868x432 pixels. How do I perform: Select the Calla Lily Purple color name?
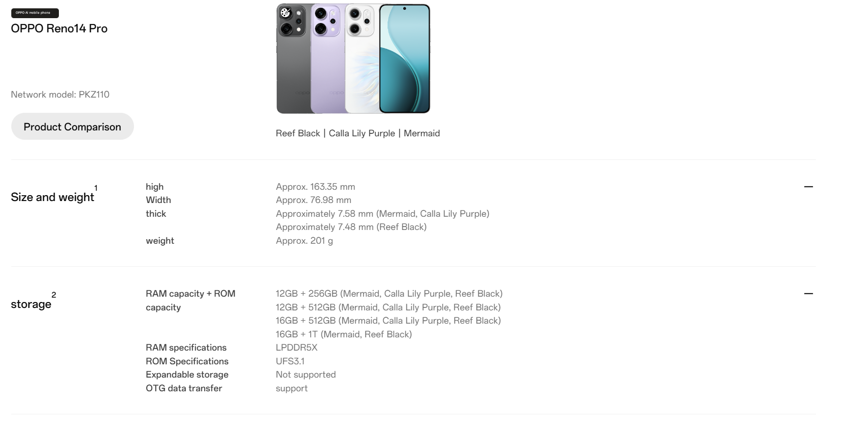coord(362,133)
